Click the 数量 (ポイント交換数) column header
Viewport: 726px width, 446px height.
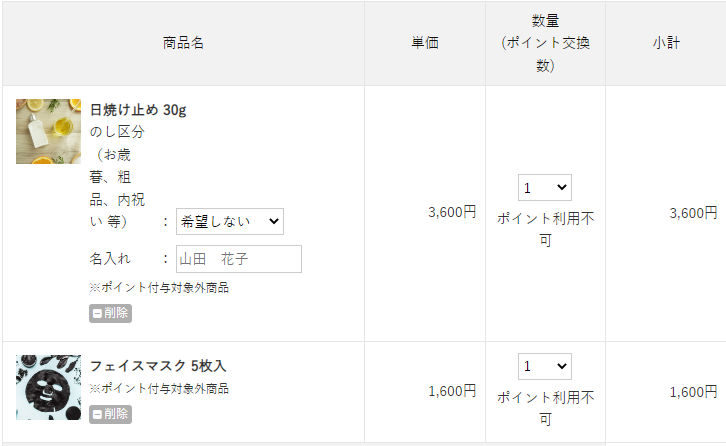pyautogui.click(x=545, y=43)
